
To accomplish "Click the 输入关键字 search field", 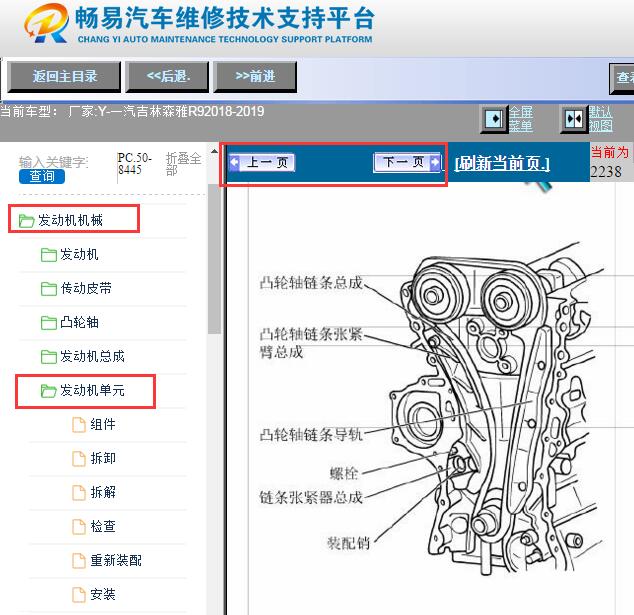I will click(x=53, y=162).
